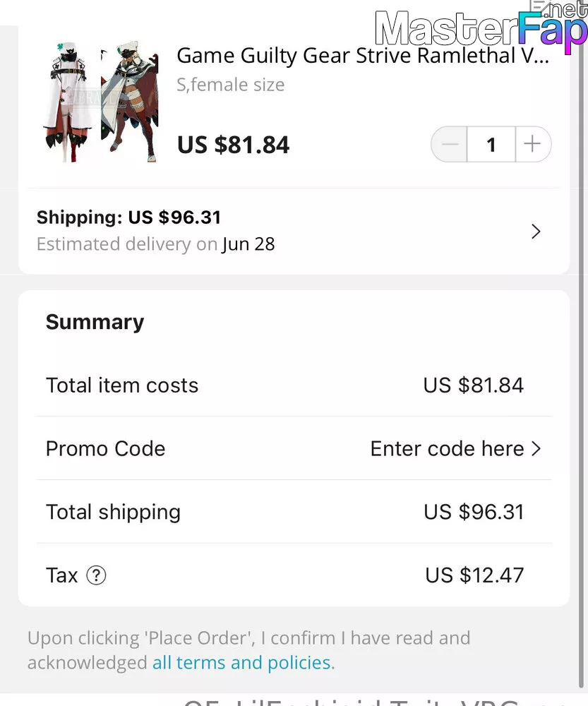Click the quantity field showing 1
The height and width of the screenshot is (706, 588).
tap(491, 145)
